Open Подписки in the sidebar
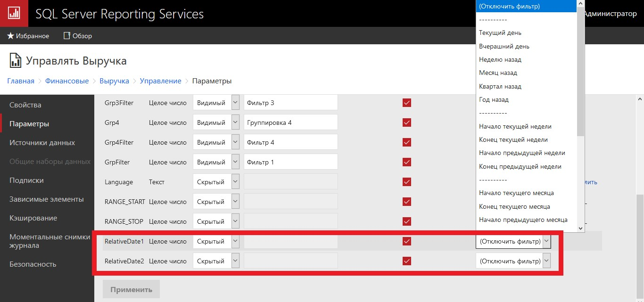 point(47,180)
